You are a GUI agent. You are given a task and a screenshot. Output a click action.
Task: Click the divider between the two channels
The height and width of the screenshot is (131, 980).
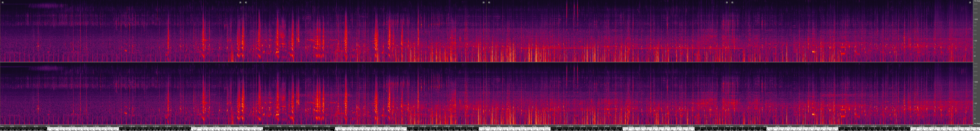[x=487, y=62]
